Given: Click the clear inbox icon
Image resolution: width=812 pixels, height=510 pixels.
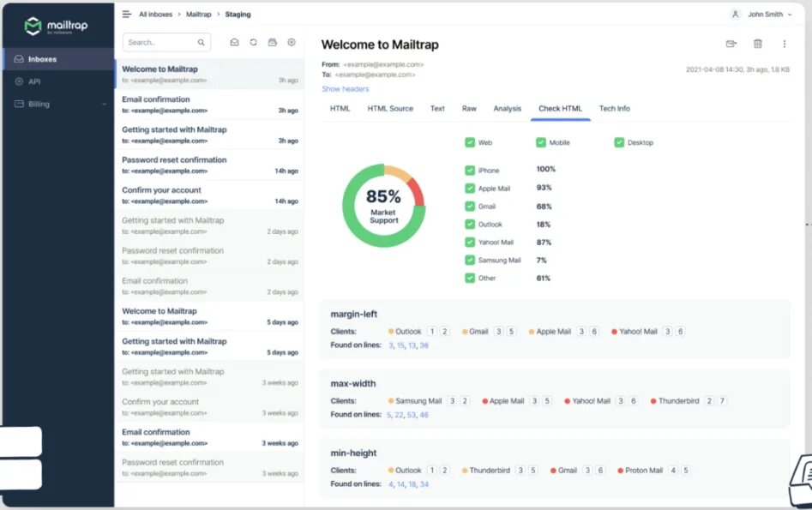Looking at the screenshot, I should [x=273, y=43].
